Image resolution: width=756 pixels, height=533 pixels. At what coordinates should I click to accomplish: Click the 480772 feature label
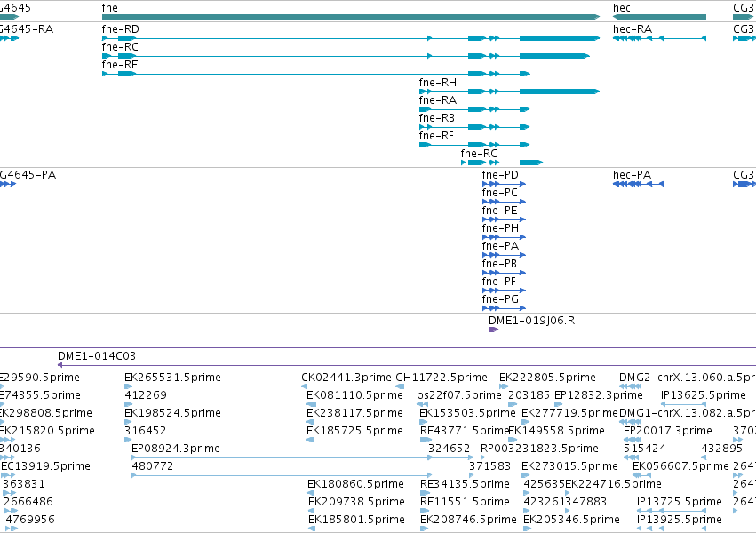pyautogui.click(x=153, y=466)
